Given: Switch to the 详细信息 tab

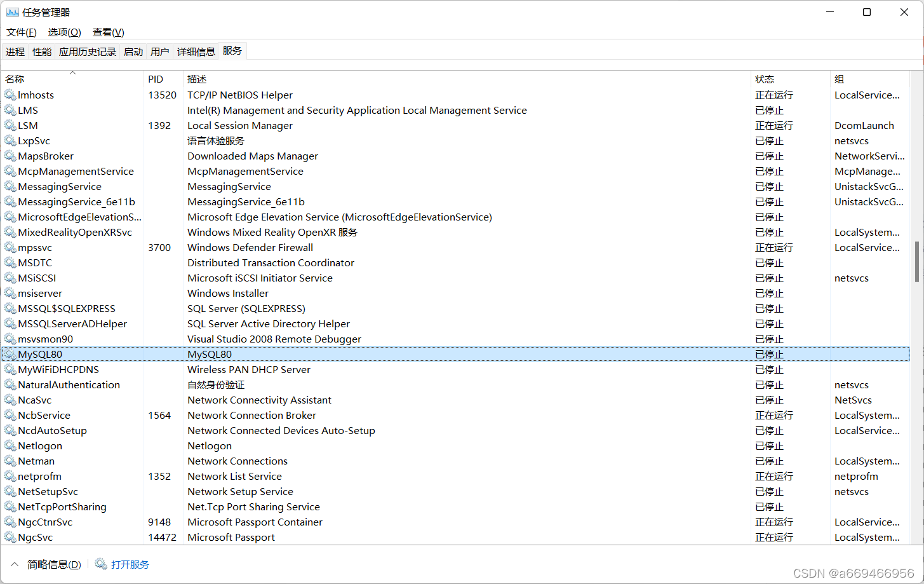Looking at the screenshot, I should 196,52.
